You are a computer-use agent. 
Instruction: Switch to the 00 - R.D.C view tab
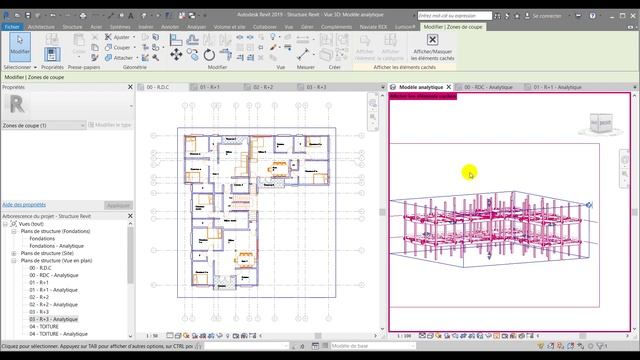(157, 87)
